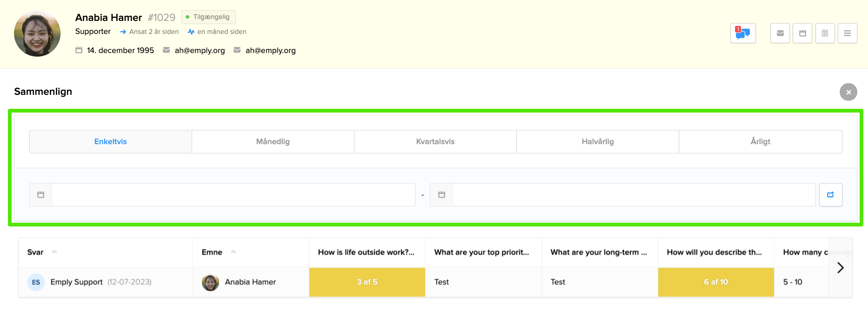Expand more columns with right chevron

tap(840, 268)
